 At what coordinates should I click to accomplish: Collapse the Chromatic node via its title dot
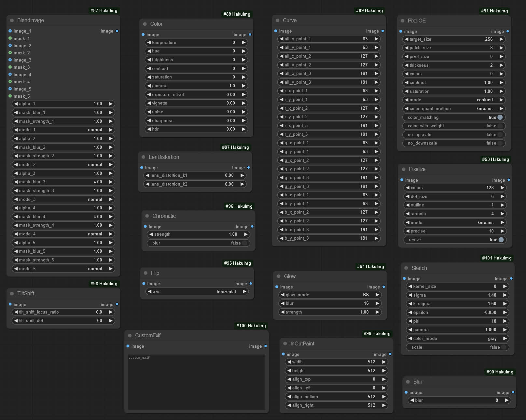click(147, 216)
